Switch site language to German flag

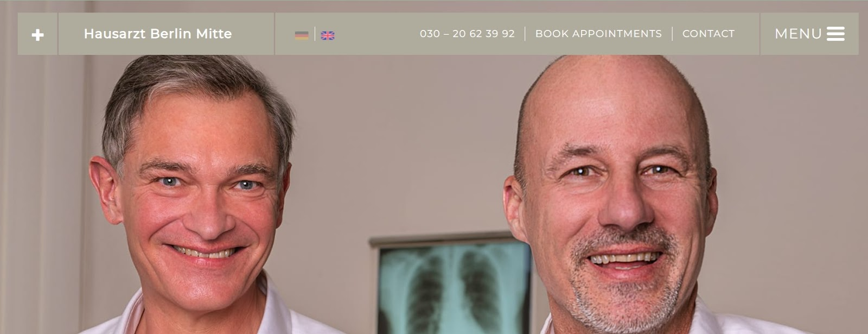(302, 35)
